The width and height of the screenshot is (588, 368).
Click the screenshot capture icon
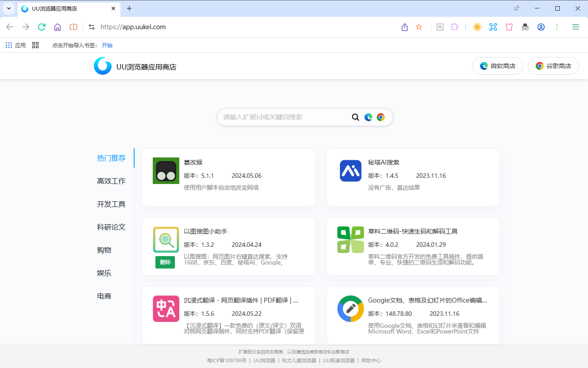[x=493, y=27]
